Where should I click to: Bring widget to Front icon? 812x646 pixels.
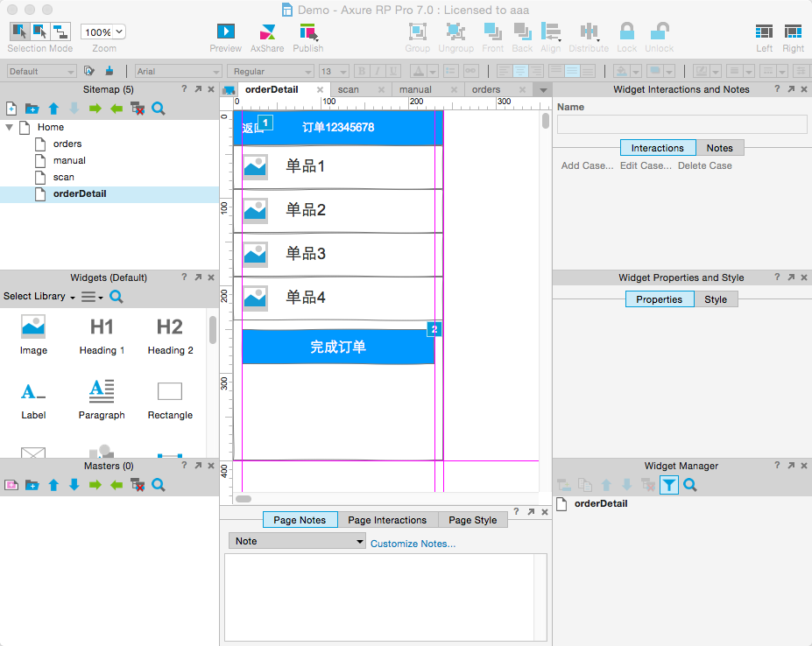(x=492, y=32)
